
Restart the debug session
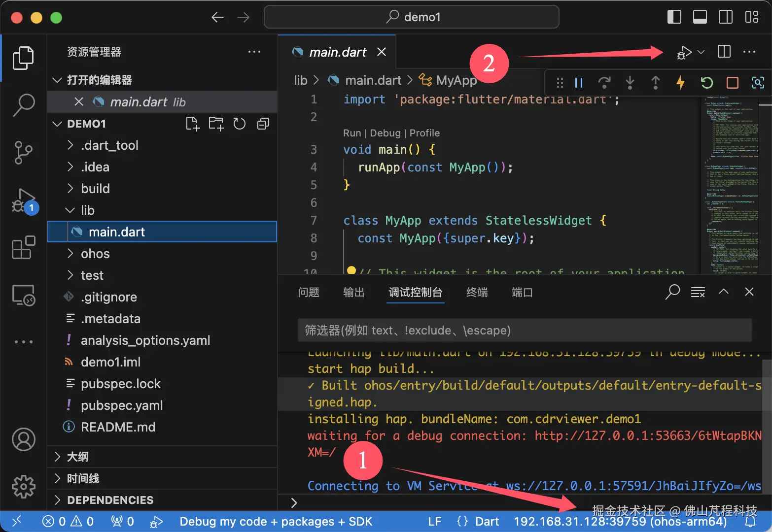click(707, 83)
